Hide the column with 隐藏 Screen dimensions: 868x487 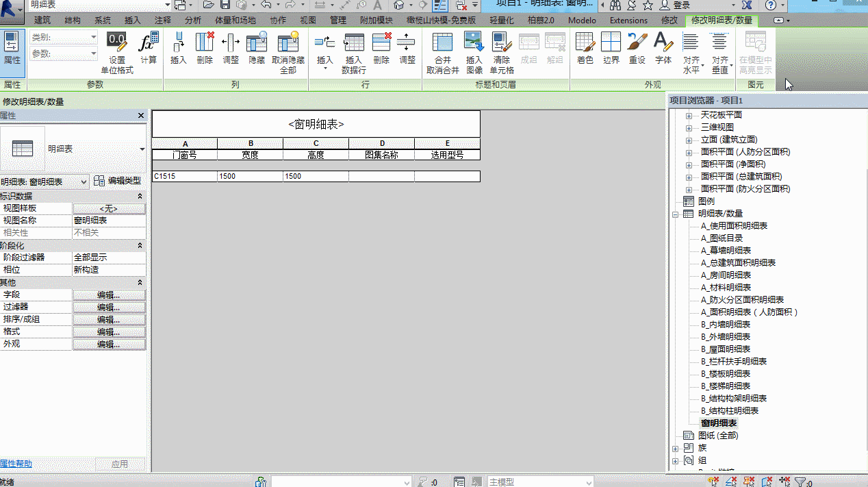point(257,48)
